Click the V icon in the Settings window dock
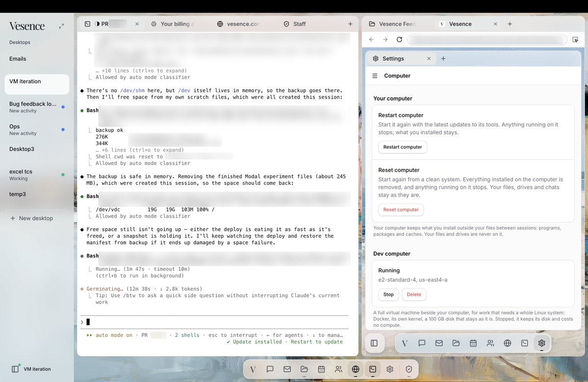The height and width of the screenshot is (382, 588). [405, 343]
